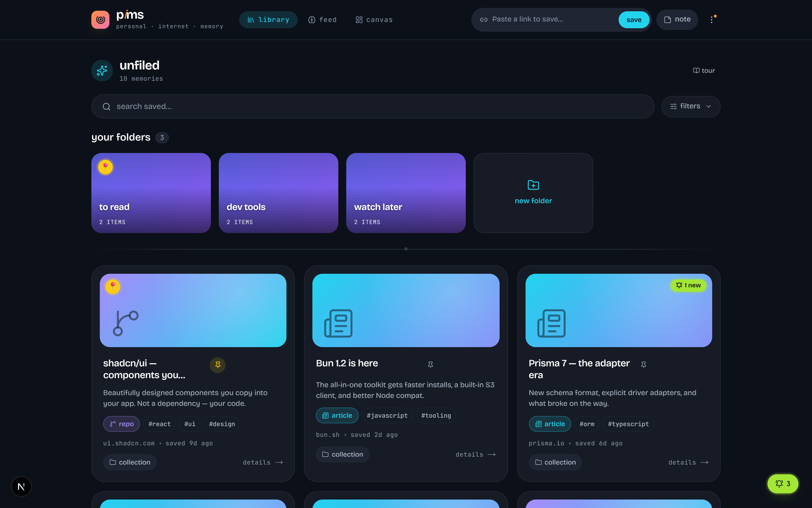Screen dimensions: 812x508
Task: Open collection picker on Prisma 7 card
Action: point(555,462)
